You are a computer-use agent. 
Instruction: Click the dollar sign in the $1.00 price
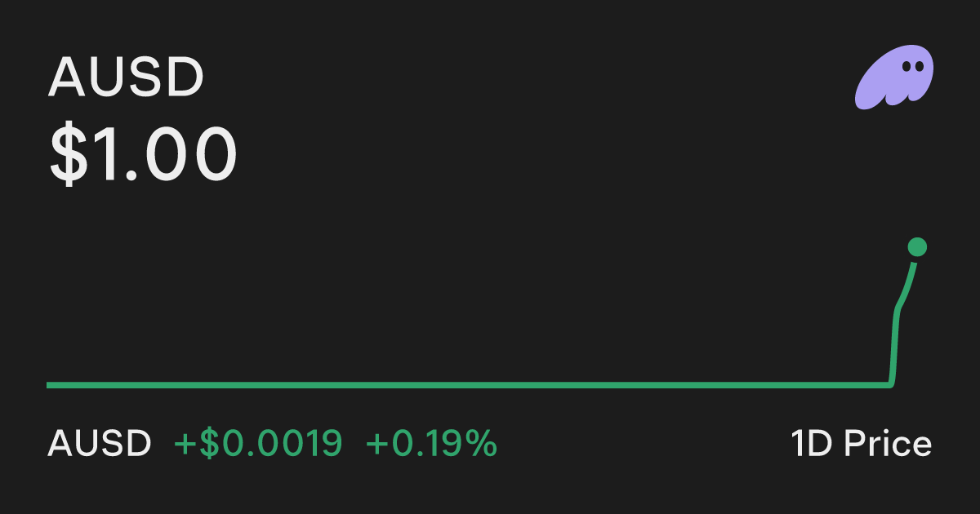tap(68, 154)
